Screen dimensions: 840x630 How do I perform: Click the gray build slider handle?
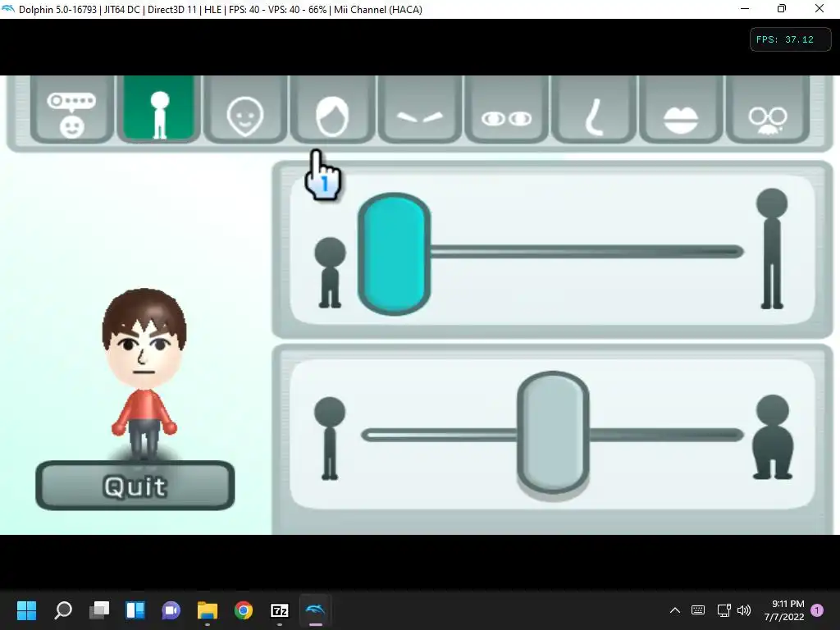coord(554,432)
